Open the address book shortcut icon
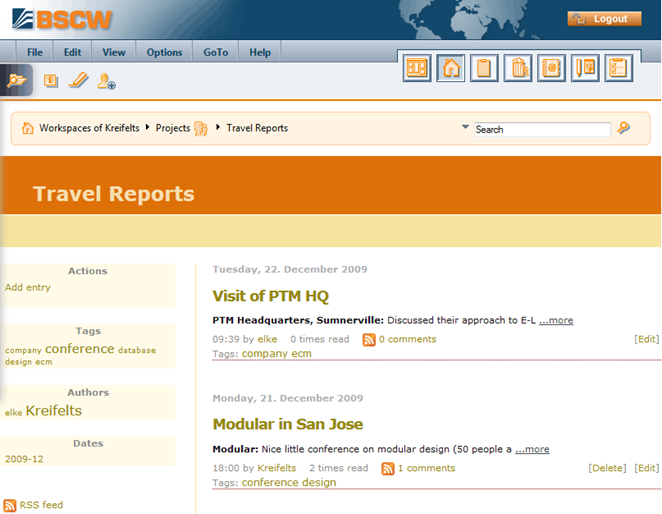 click(x=551, y=68)
